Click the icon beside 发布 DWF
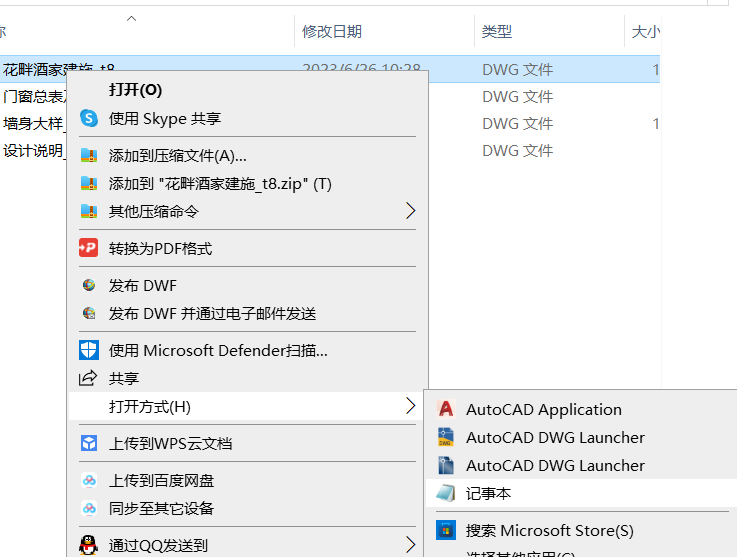Image resolution: width=737 pixels, height=557 pixels. coord(89,285)
